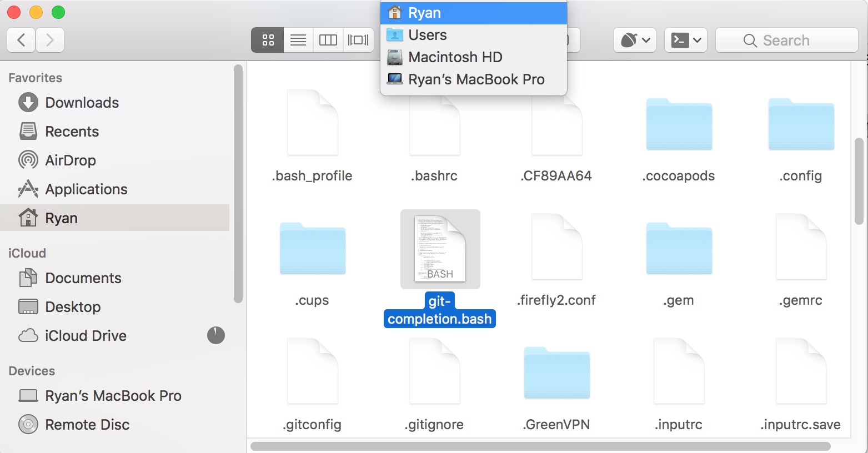
Task: Open the acorn toolbar dropdown
Action: pos(635,40)
